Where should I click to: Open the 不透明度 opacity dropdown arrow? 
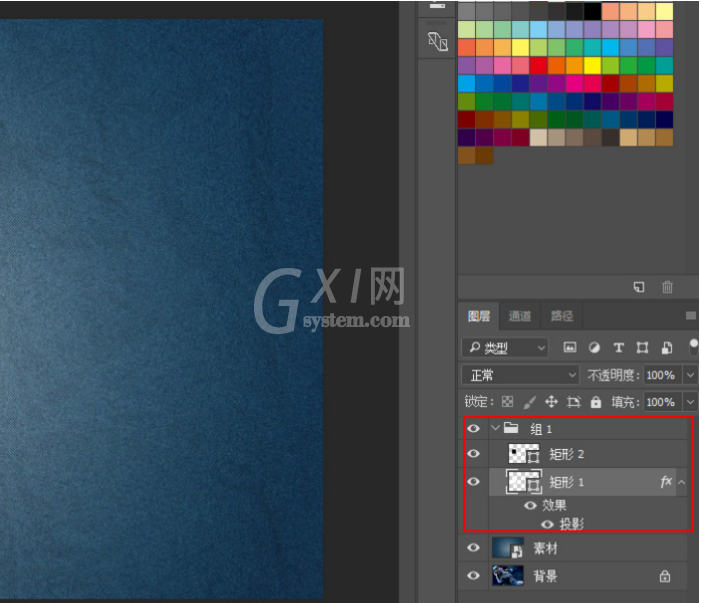(x=690, y=375)
